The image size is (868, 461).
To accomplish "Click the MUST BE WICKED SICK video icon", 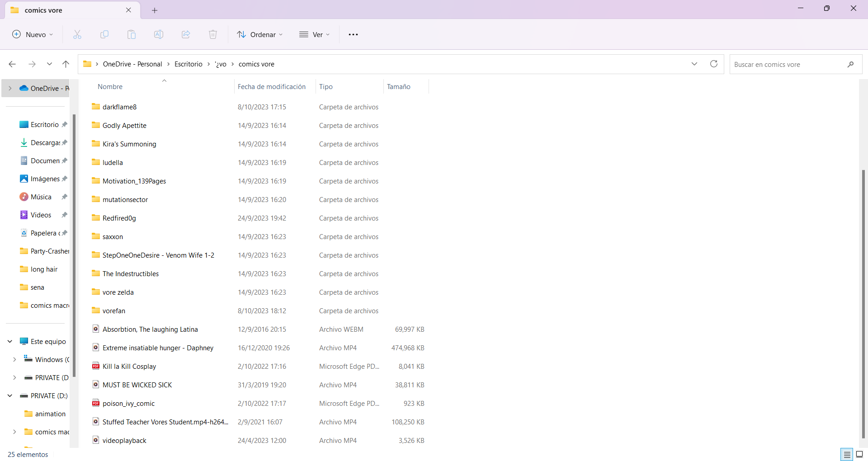I will 96,385.
